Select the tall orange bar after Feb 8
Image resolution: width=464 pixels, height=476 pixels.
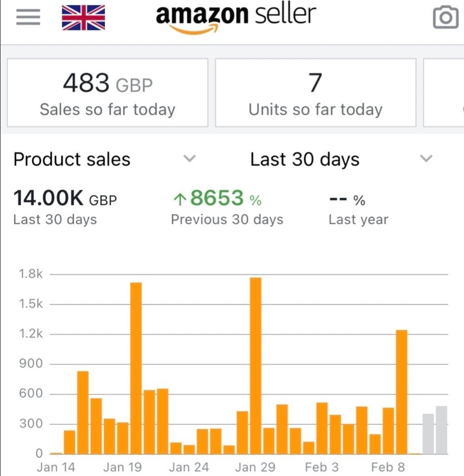click(x=402, y=391)
